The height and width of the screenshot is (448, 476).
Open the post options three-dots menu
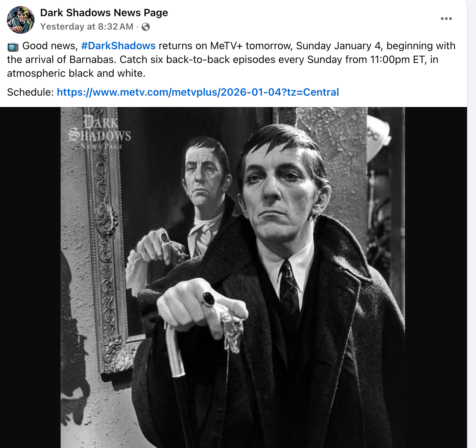(446, 19)
